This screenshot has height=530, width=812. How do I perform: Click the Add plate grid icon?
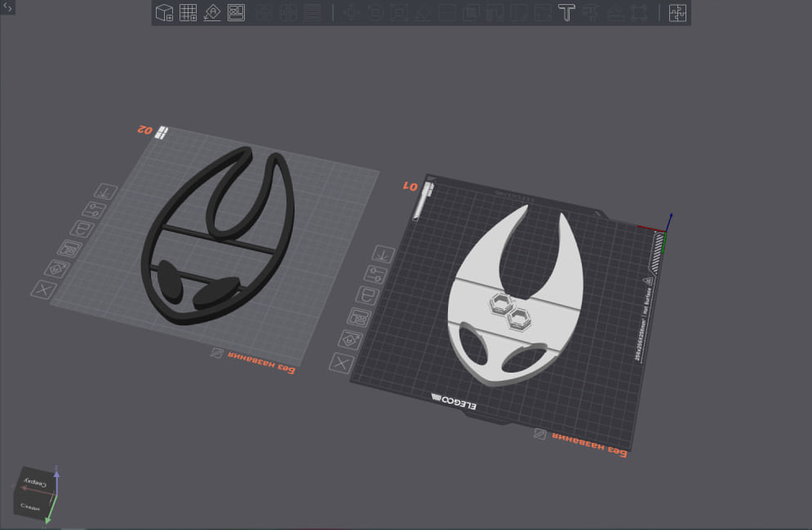188,12
